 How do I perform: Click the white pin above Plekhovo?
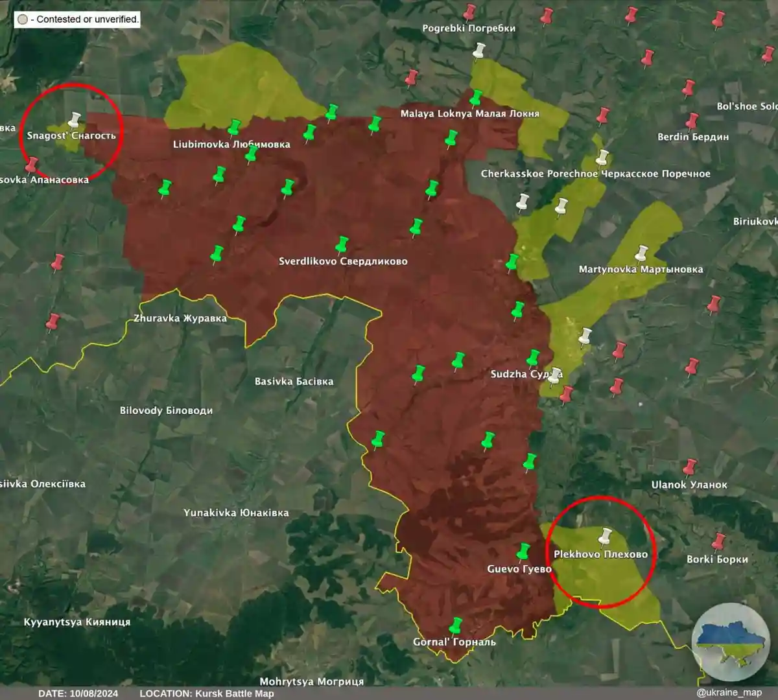pos(606,537)
